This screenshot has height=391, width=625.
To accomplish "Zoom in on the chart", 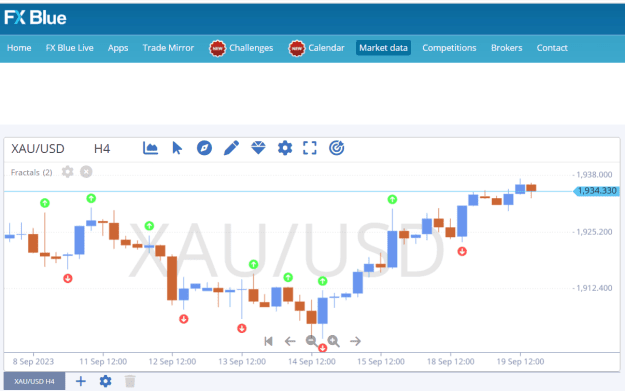I will coord(333,341).
